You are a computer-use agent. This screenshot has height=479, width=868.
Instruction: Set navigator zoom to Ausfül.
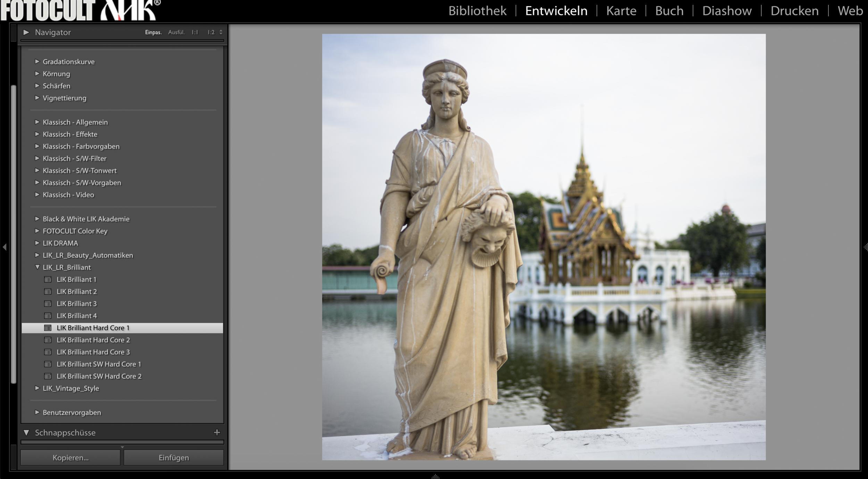click(x=176, y=32)
